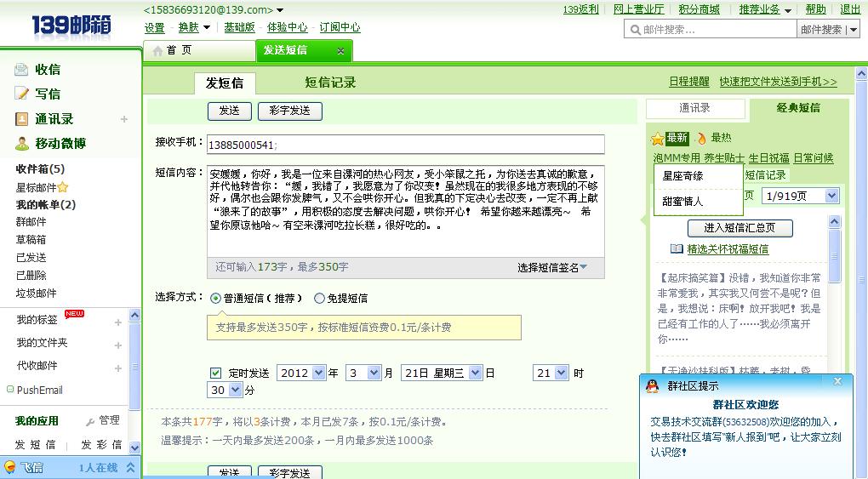Open 收件箱(5) folder
Screen dimensions: 868x479
pos(40,169)
